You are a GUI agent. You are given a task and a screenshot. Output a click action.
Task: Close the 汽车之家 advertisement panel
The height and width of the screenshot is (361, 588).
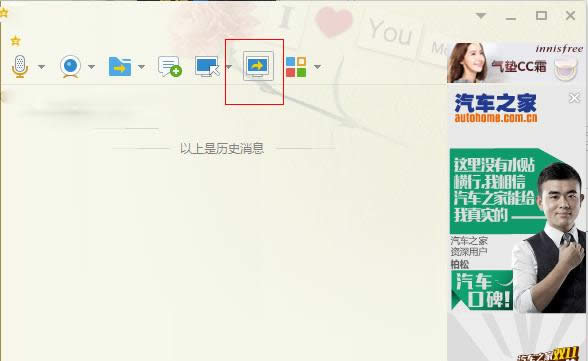(x=574, y=98)
